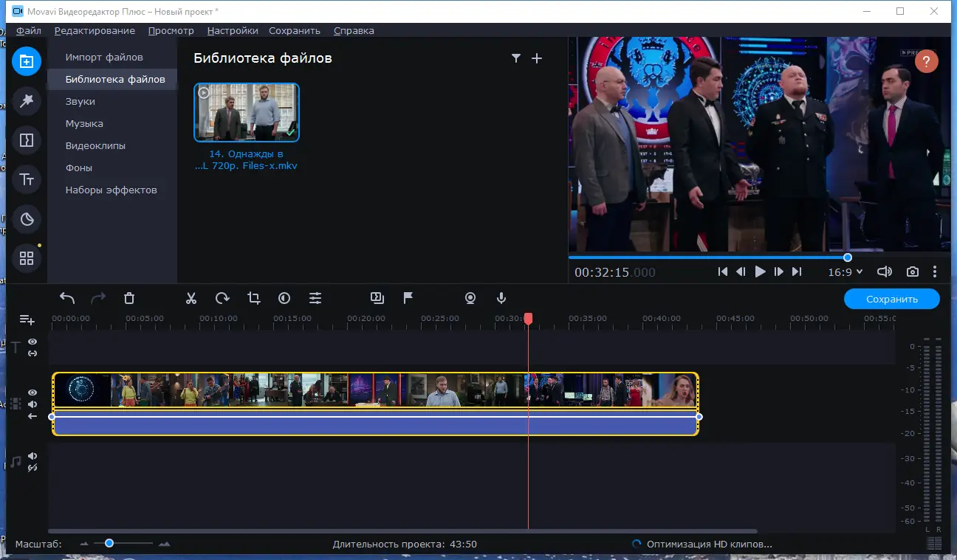
Task: Step back one frame
Action: (x=741, y=272)
